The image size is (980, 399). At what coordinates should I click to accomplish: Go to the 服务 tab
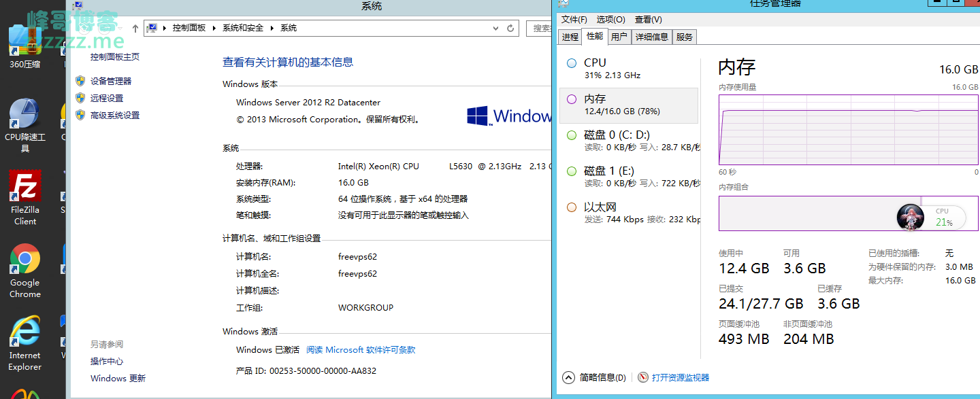[685, 37]
